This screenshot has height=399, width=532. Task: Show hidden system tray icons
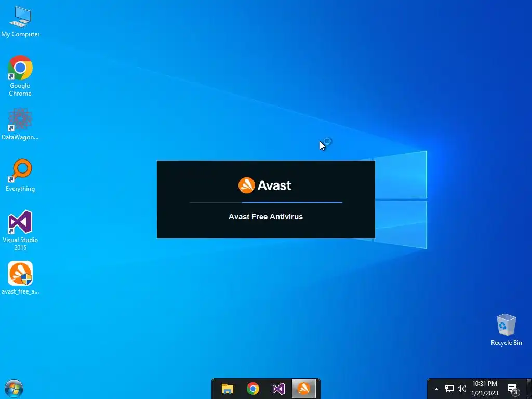click(x=436, y=389)
